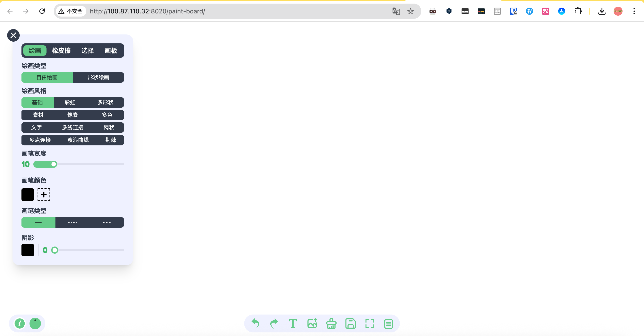This screenshot has height=336, width=644.
Task: Click the black shadow color swatch
Action: point(28,250)
